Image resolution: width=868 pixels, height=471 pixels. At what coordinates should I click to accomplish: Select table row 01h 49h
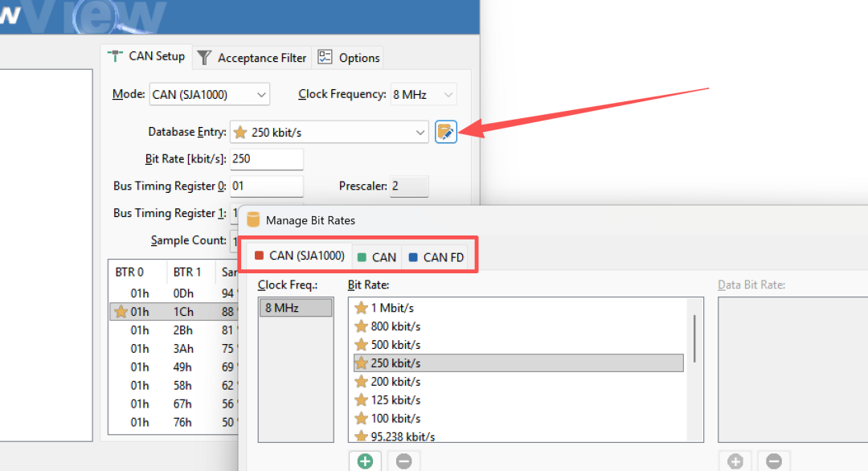tap(174, 367)
